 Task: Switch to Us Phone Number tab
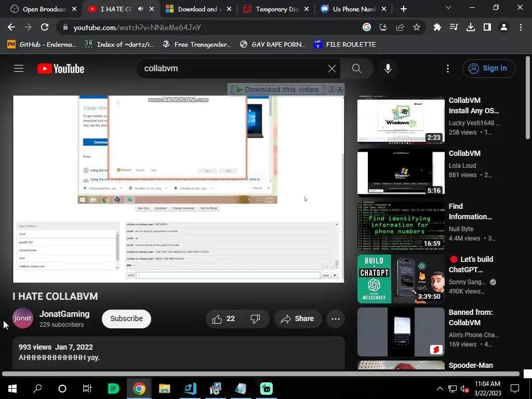pyautogui.click(x=353, y=9)
